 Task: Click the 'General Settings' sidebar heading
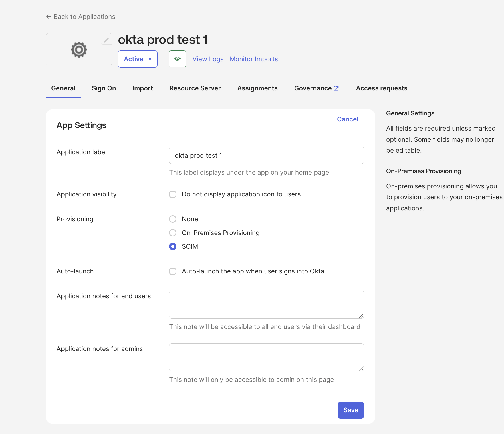(410, 113)
